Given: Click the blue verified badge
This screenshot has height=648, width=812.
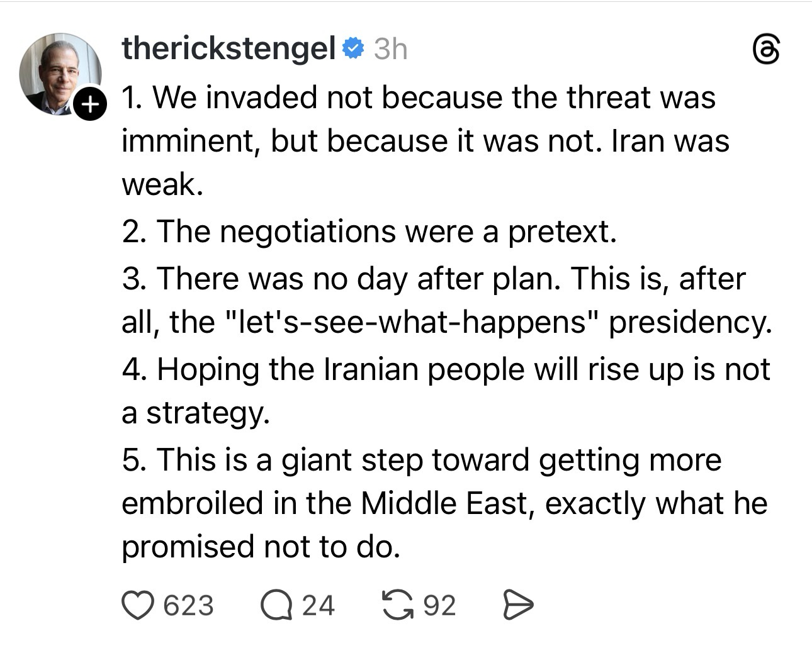Looking at the screenshot, I should 352,48.
